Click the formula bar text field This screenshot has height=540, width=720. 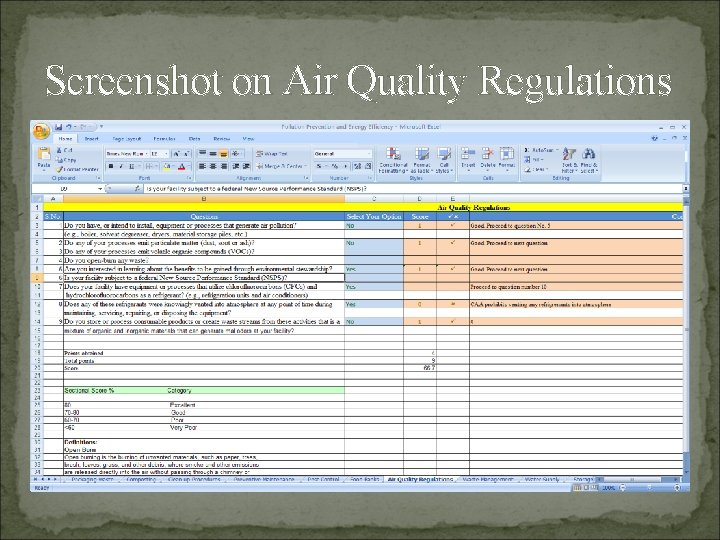pyautogui.click(x=413, y=189)
